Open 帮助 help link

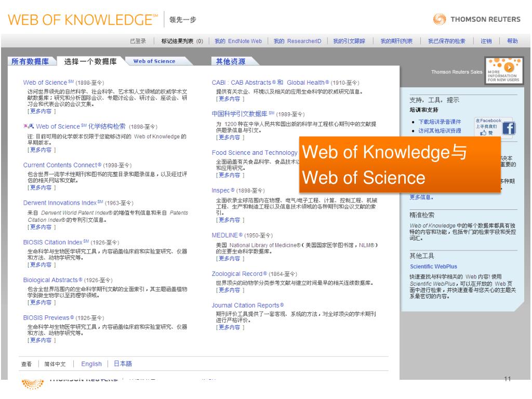(512, 41)
